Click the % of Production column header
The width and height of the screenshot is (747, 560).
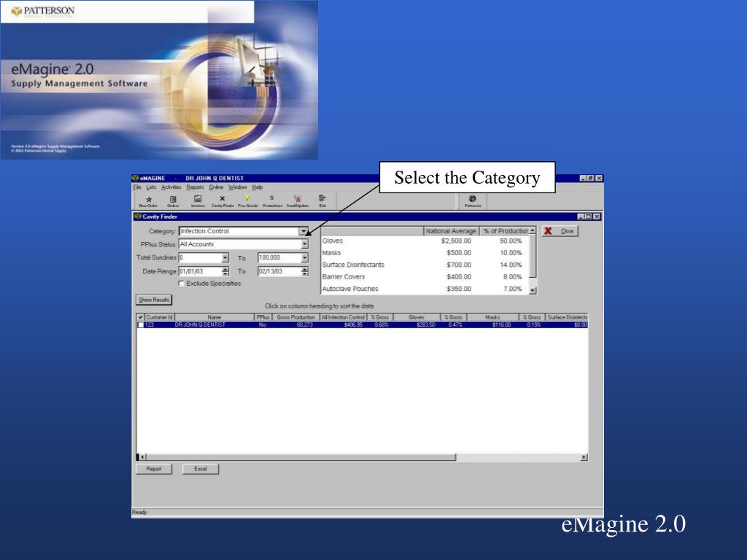click(506, 231)
